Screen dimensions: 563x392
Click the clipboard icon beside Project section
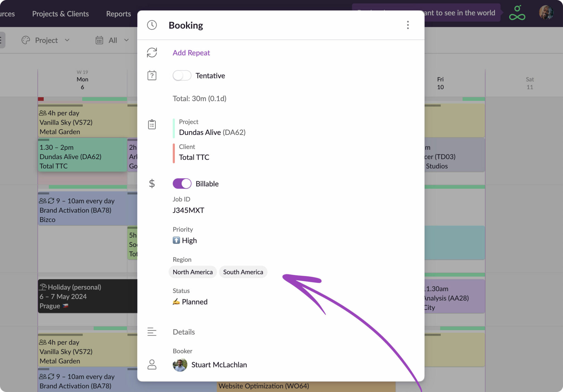point(152,124)
